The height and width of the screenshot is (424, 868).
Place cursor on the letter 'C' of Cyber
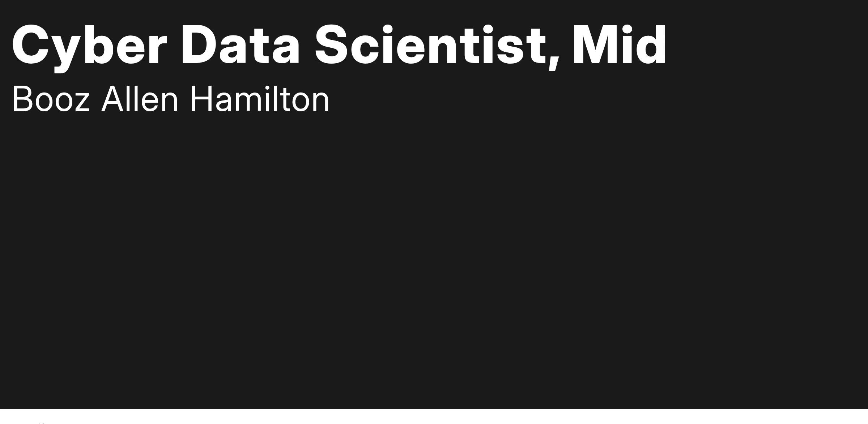tap(30, 45)
